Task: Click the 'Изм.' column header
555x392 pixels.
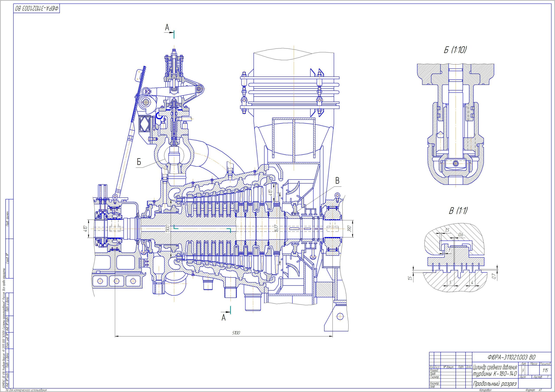Action: coord(432,367)
